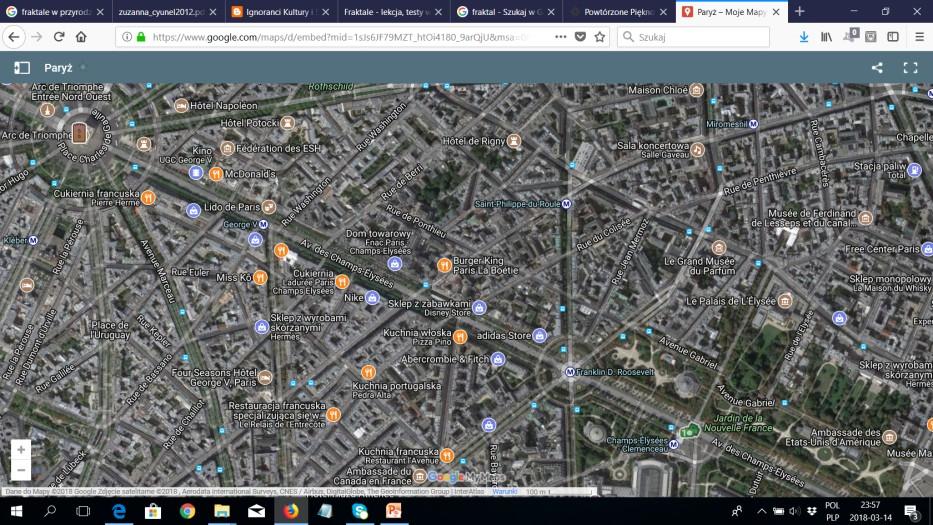
Task: Select the Miss Kô restaurant pin
Action: pos(260,277)
